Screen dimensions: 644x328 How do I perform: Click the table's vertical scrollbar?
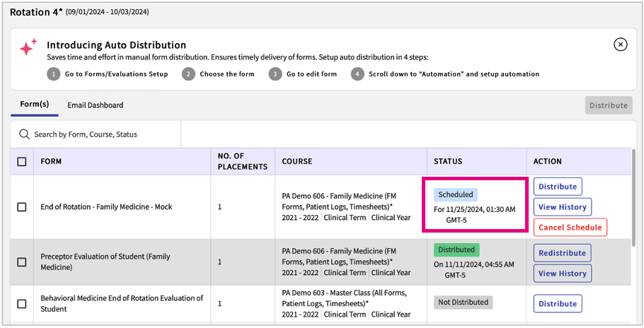633,212
